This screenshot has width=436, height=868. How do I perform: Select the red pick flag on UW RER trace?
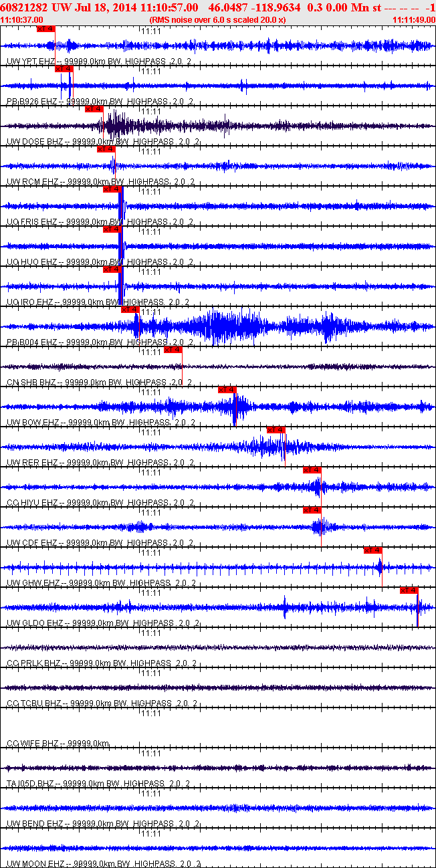coord(276,430)
